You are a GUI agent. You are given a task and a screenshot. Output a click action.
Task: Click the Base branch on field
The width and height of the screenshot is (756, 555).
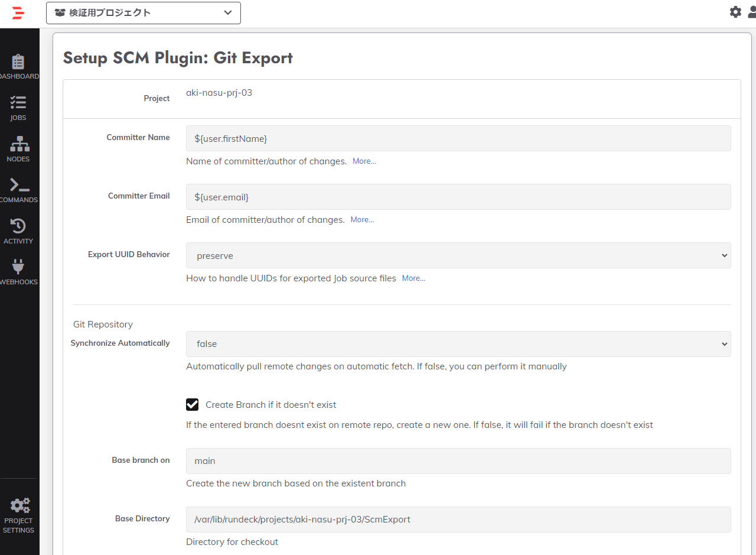(x=458, y=461)
